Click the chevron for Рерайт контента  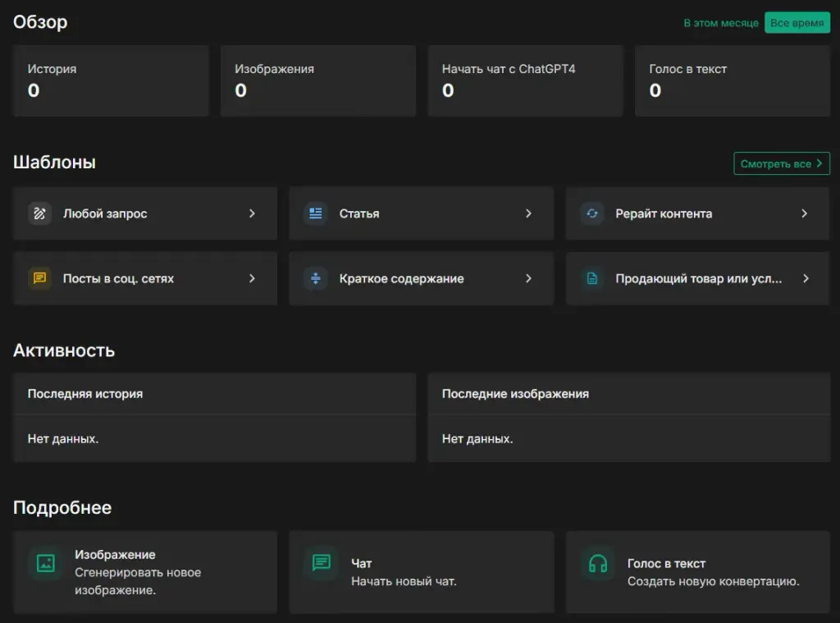(805, 213)
